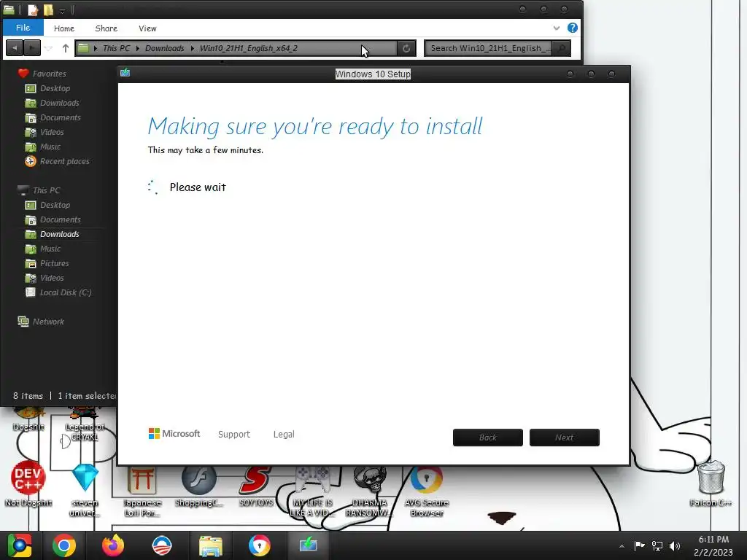The image size is (747, 560).
Task: Open the Not Dogshit Dev C++ desktop icon
Action: click(28, 483)
